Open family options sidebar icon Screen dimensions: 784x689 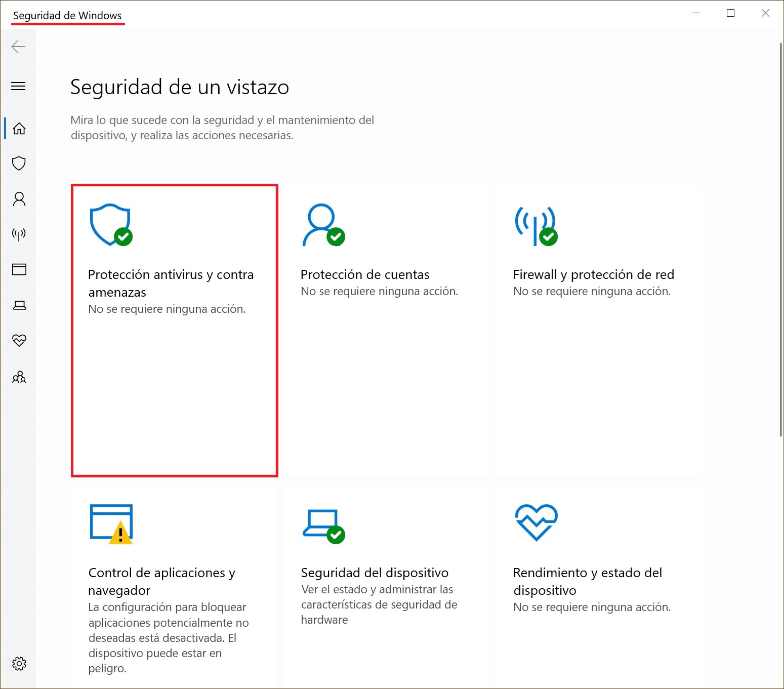pyautogui.click(x=19, y=377)
